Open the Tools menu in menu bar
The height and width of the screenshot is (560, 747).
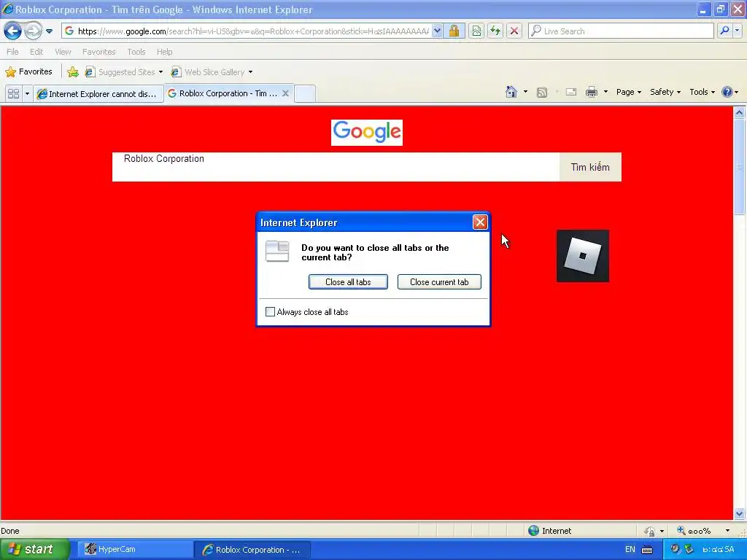pyautogui.click(x=136, y=52)
